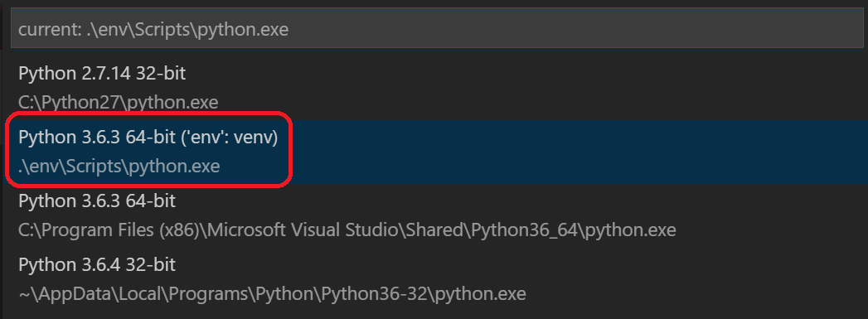Click the AppData Python36-32 python.exe path
868x319 pixels.
[272, 293]
